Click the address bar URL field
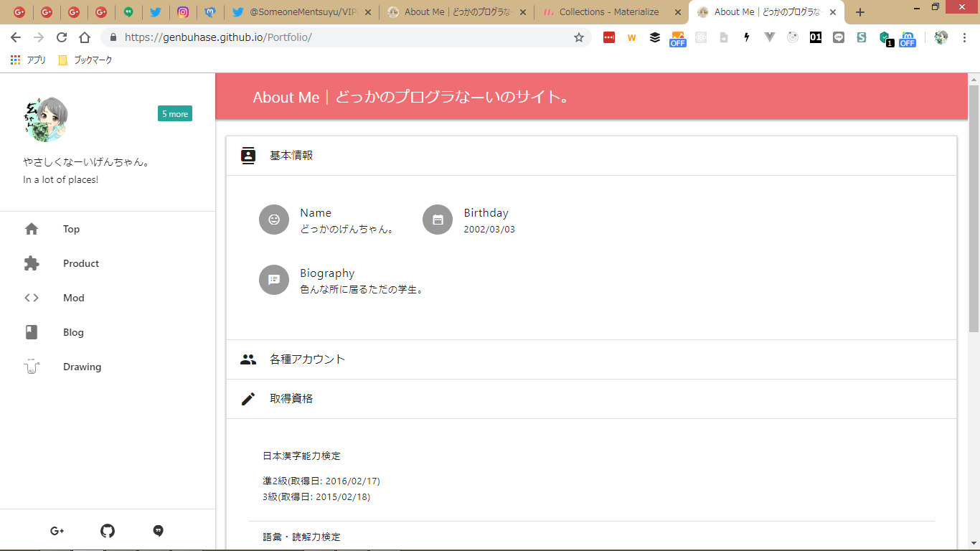The height and width of the screenshot is (551, 980). click(344, 37)
